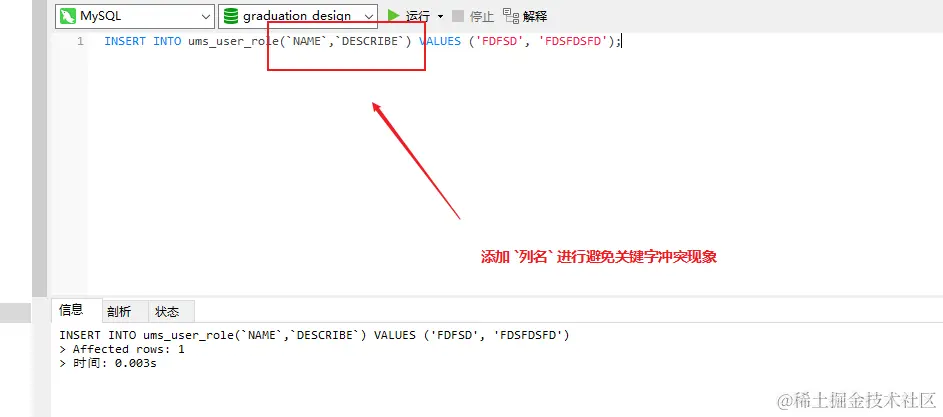The height and width of the screenshot is (417, 943).
Task: Open the graduation_design database dropdown
Action: 298,16
